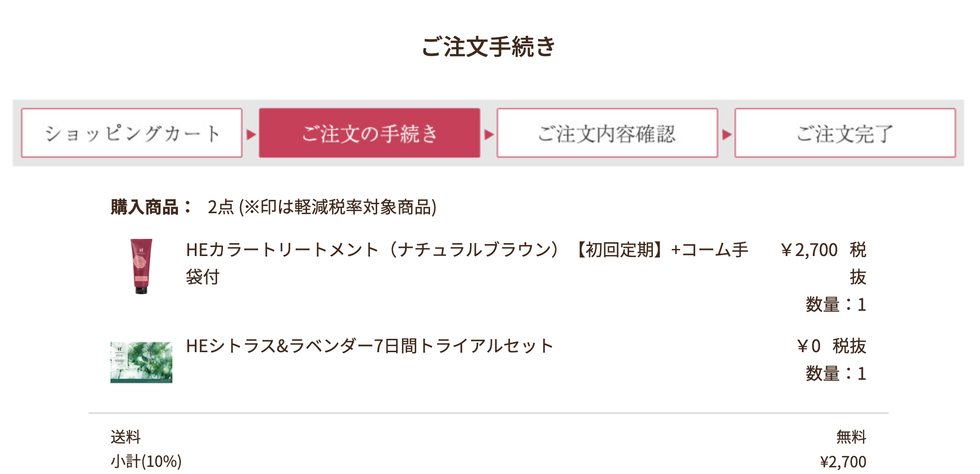Click the ご注文内容確認 step box
The height and width of the screenshot is (474, 980).
(608, 134)
